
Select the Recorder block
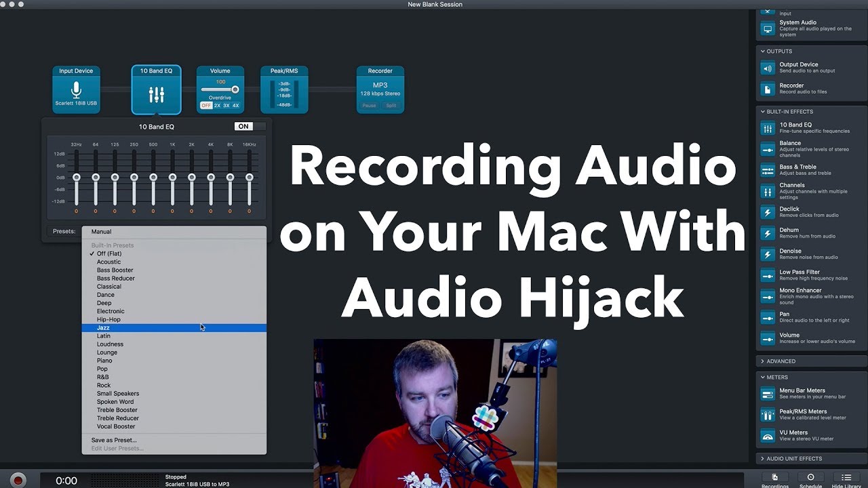(380, 89)
